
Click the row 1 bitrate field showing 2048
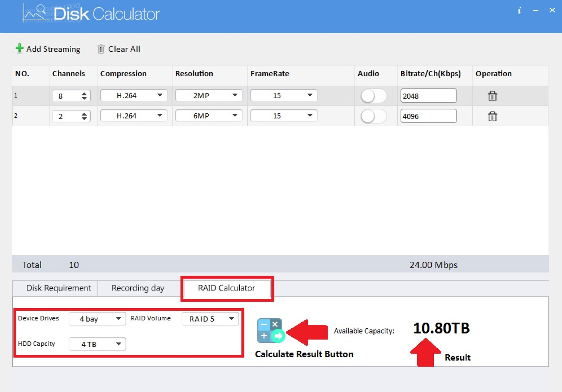pyautogui.click(x=428, y=96)
